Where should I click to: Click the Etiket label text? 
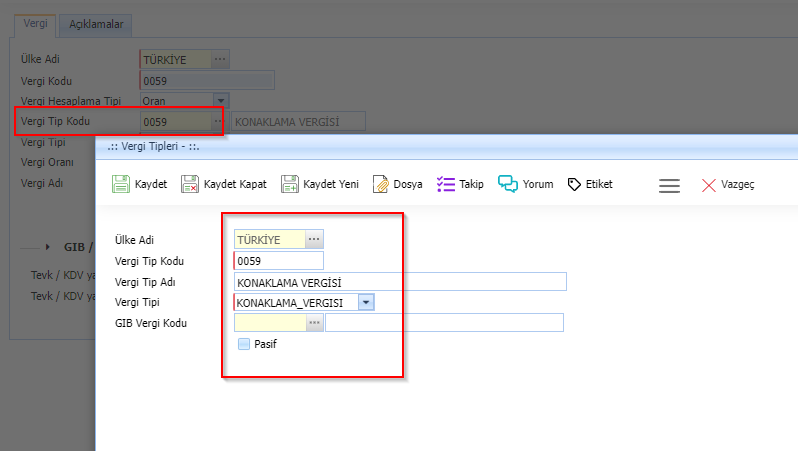coord(599,184)
